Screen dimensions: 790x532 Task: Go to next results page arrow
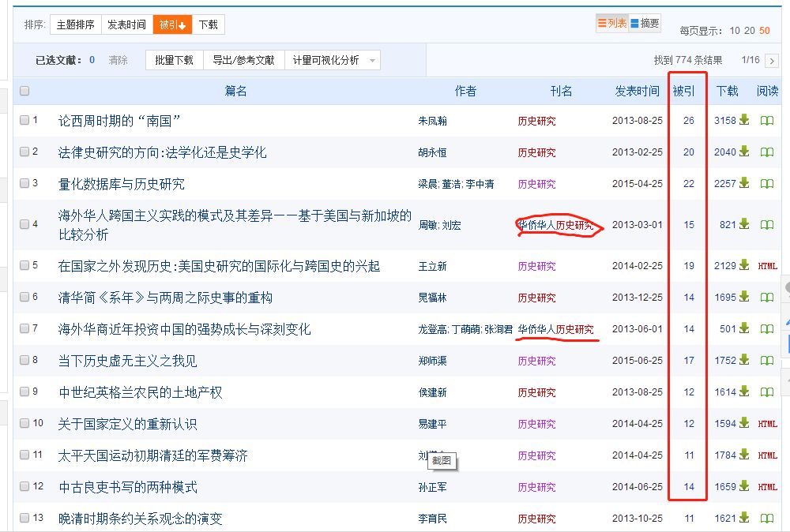(773, 60)
